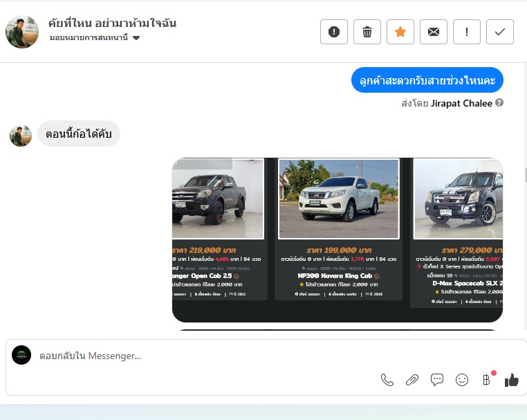Click blue sent message bubble
The width and height of the screenshot is (527, 420).
[x=427, y=80]
